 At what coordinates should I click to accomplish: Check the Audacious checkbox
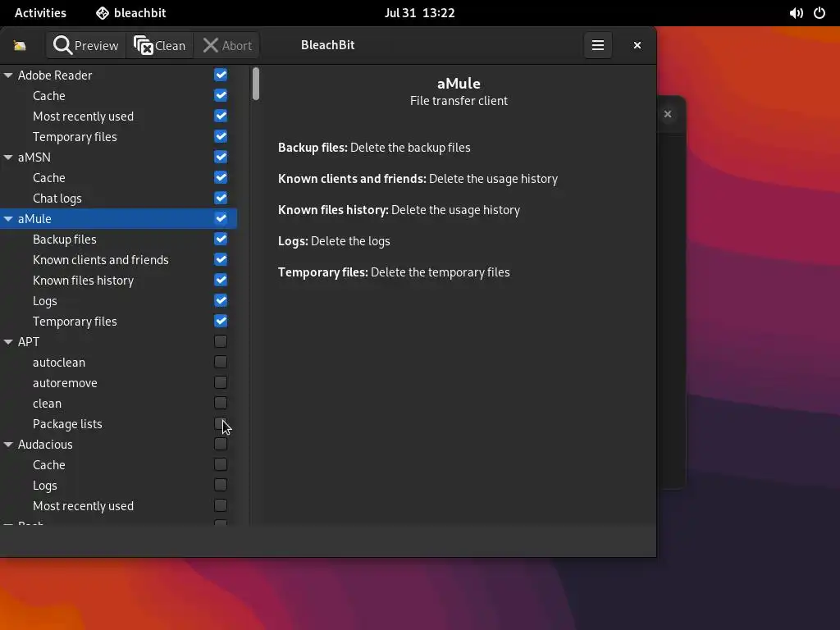point(221,444)
